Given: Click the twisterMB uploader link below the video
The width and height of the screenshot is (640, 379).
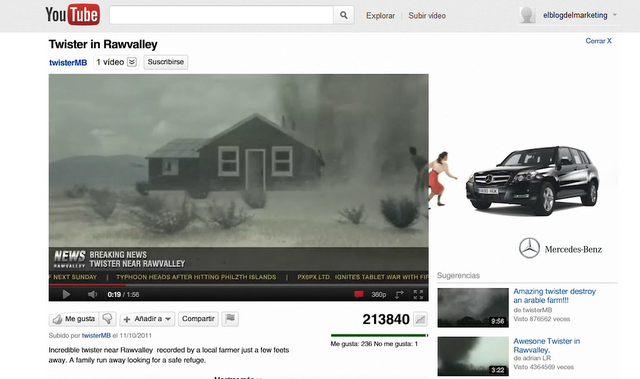Looking at the screenshot, I should (x=96, y=335).
